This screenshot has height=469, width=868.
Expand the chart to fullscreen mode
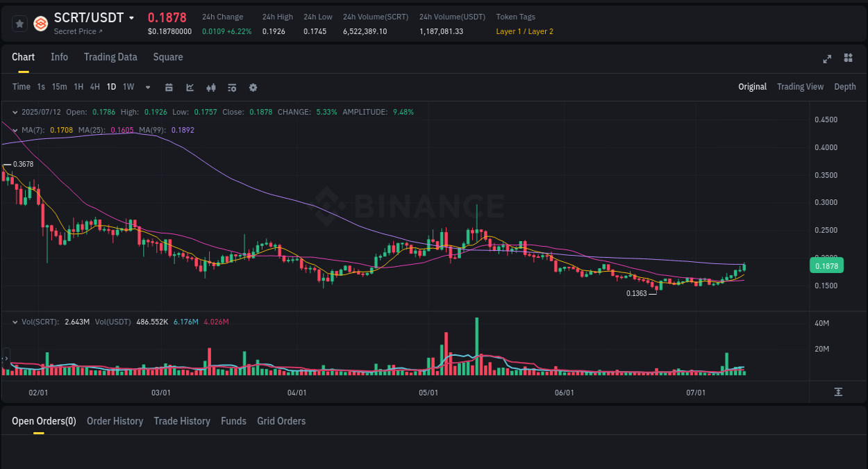[827, 59]
